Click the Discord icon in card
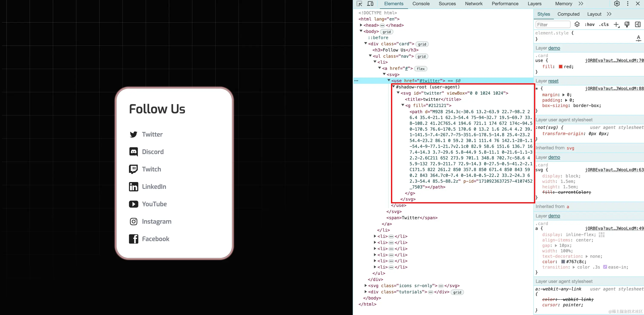 tap(134, 152)
